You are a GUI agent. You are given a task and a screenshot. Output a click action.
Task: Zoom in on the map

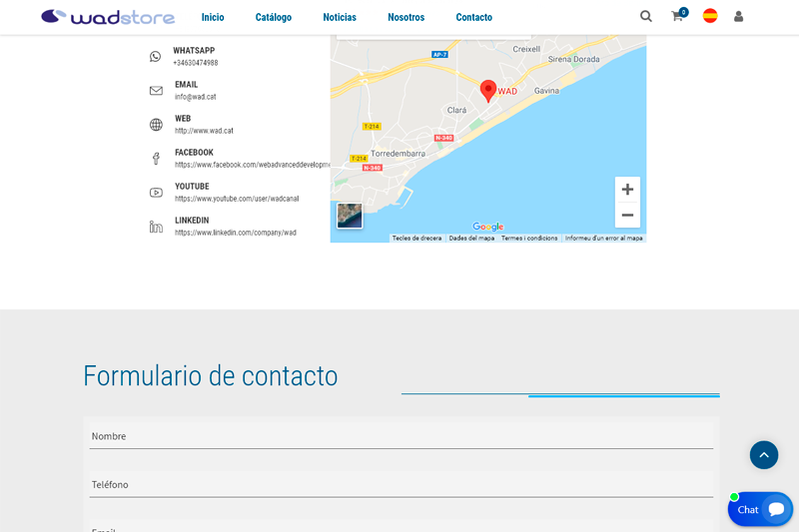tap(627, 190)
